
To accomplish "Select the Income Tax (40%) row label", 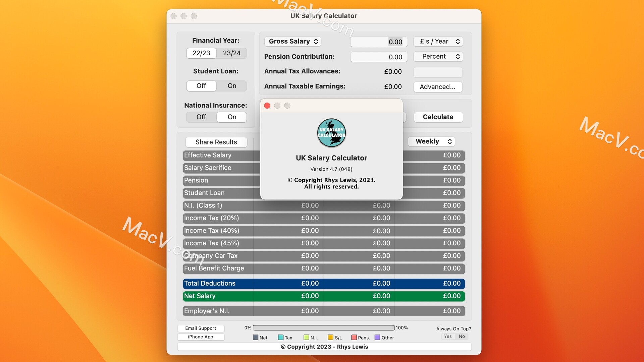I will point(211,231).
